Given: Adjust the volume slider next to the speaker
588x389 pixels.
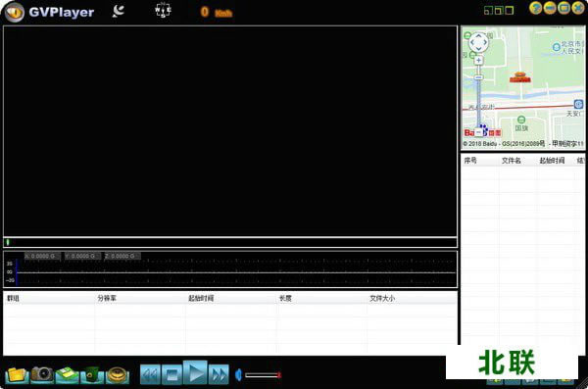Looking at the screenshot, I should click(x=263, y=374).
